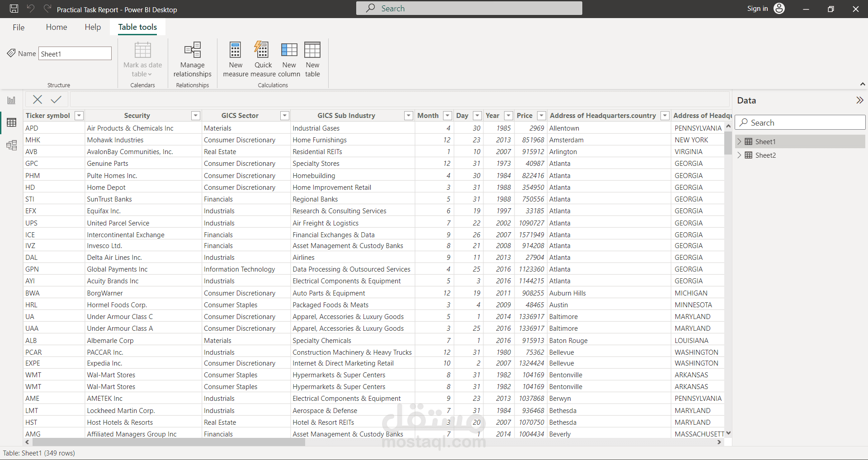868x460 pixels.
Task: Click the formula bar input area
Action: point(400,99)
